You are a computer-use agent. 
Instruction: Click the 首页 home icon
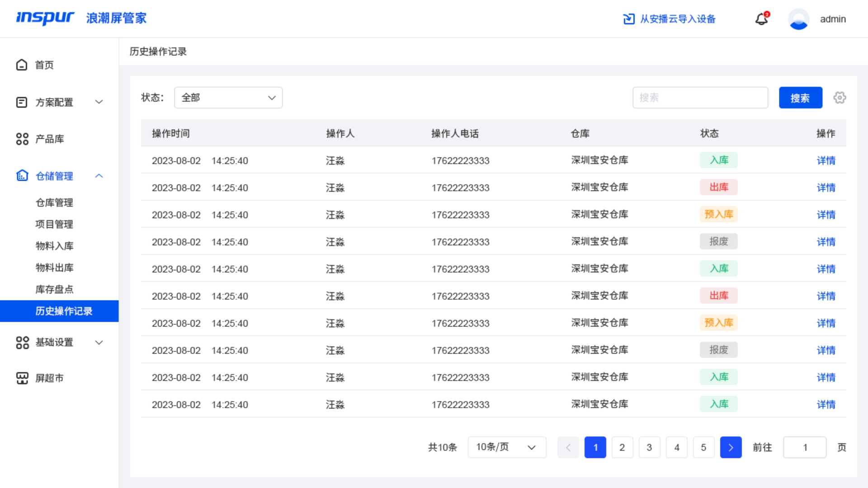pos(22,65)
